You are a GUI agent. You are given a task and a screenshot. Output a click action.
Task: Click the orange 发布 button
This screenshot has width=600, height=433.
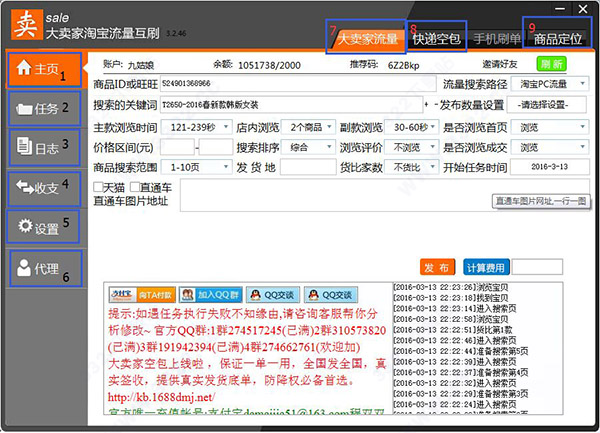[x=437, y=267]
